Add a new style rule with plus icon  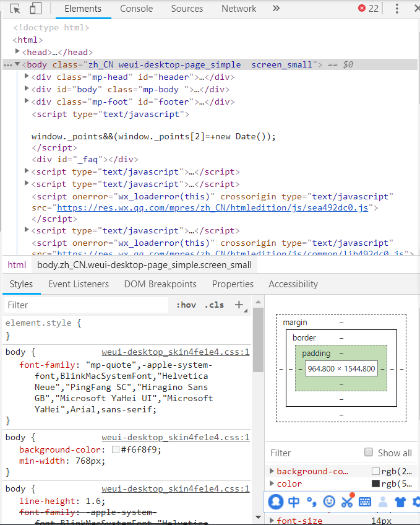tap(239, 305)
